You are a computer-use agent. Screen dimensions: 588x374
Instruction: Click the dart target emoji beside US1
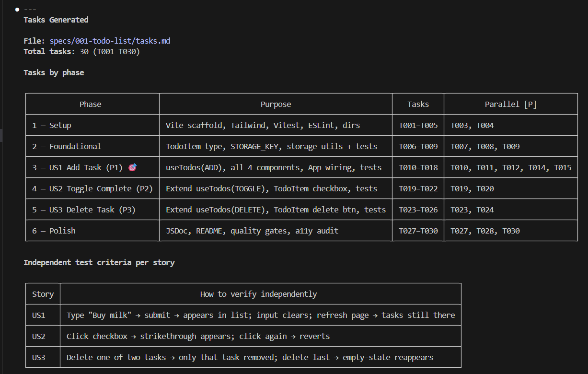point(133,167)
